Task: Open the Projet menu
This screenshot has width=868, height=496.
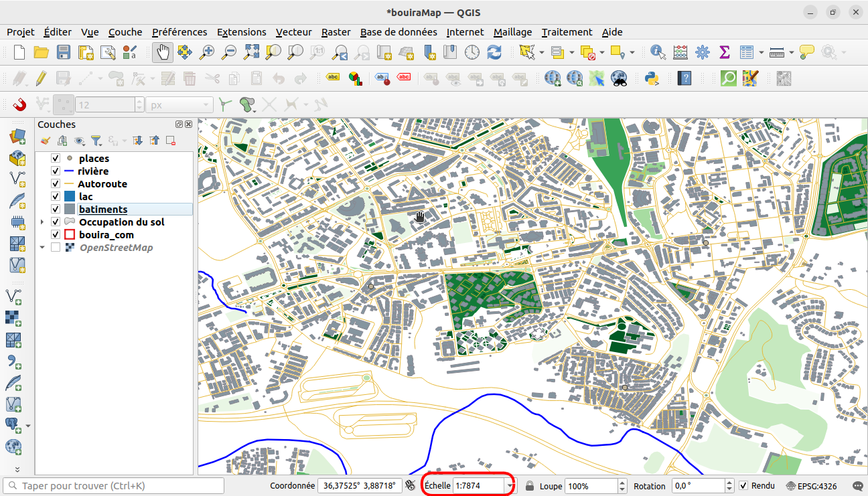Action: click(21, 32)
